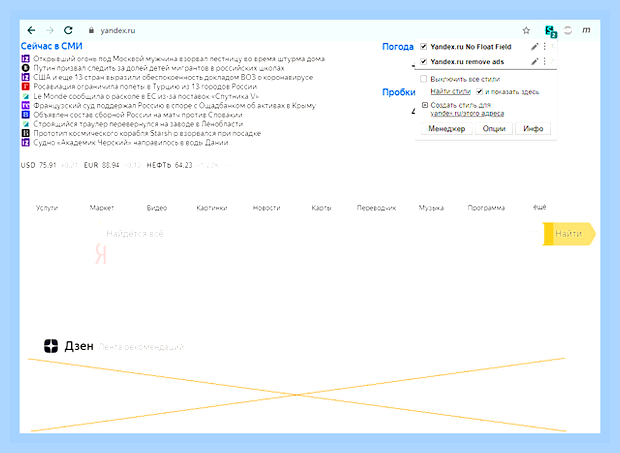This screenshot has height=453, width=620.
Task: Click the Инфо button
Action: 533,128
